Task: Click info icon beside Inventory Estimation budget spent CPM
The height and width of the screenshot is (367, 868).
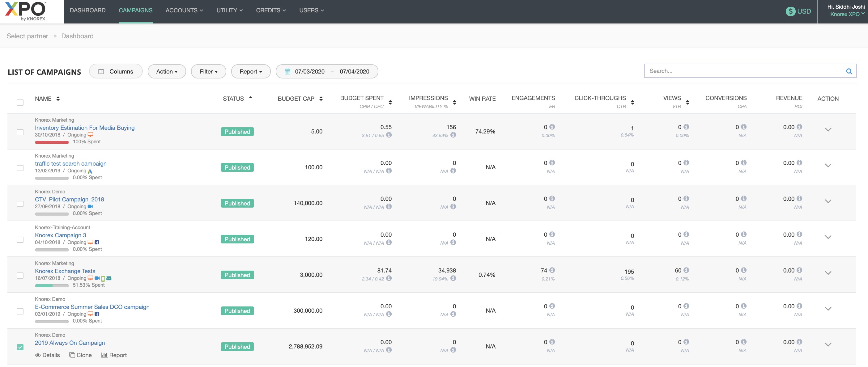Action: click(389, 135)
